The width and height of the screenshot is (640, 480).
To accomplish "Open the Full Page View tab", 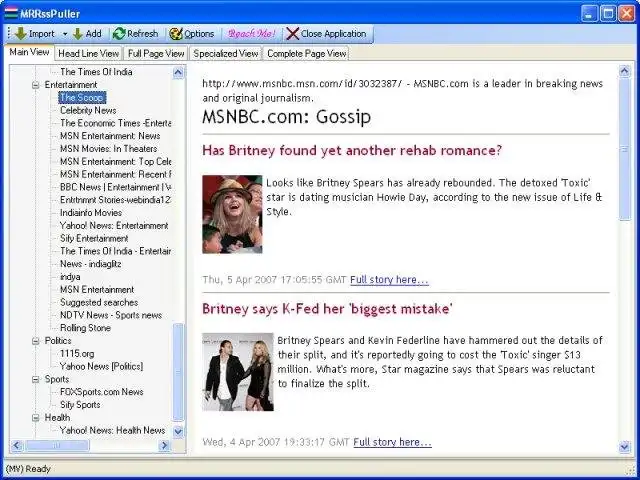I will coord(156,53).
